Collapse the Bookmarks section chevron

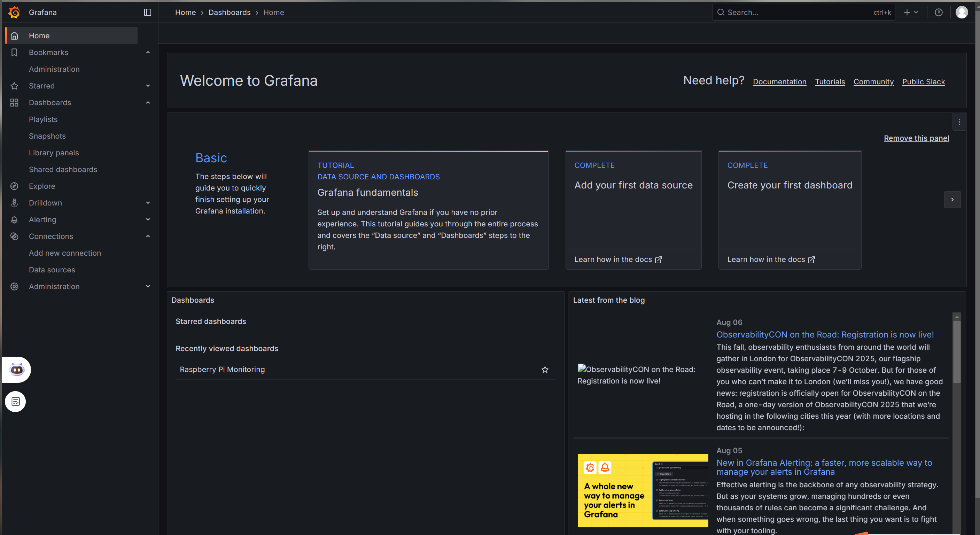[148, 52]
